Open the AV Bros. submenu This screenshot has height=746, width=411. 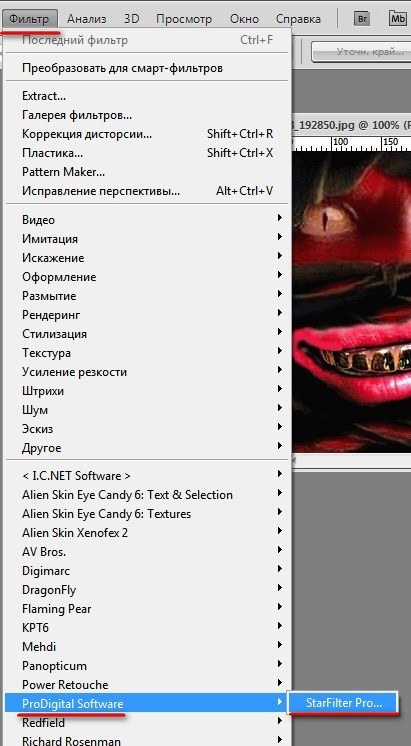[147, 551]
